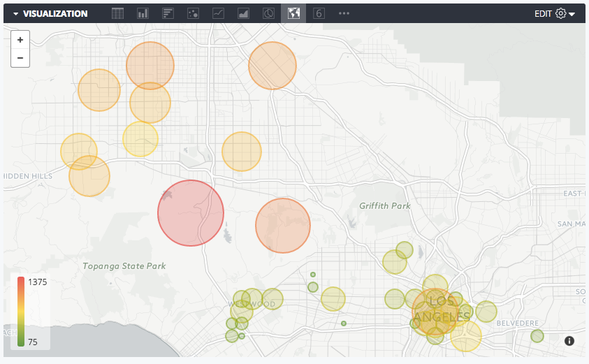Click the largest red bubble on map
The width and height of the screenshot is (589, 364).
pos(191,213)
